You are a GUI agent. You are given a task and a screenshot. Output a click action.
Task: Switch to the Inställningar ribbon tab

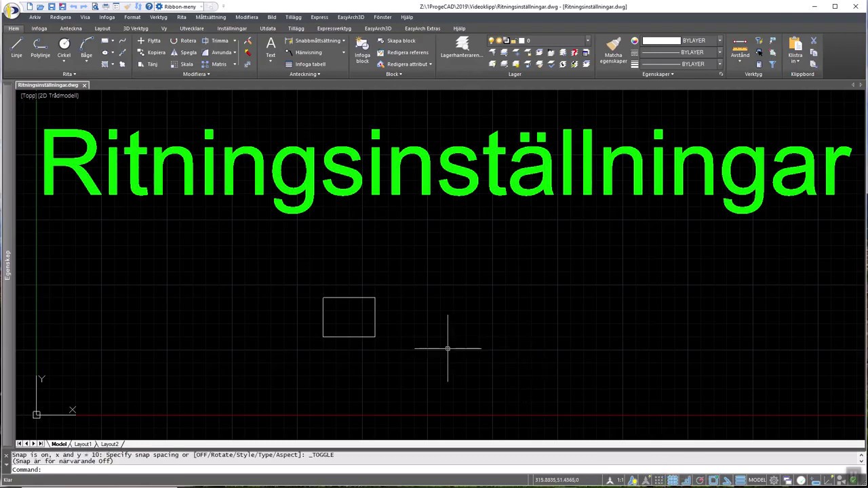(x=232, y=28)
